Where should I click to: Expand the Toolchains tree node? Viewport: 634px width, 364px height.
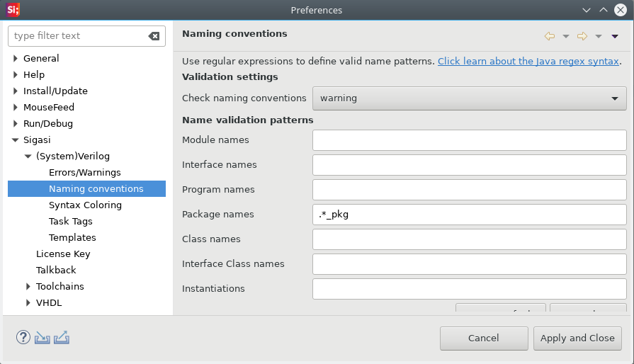click(x=28, y=286)
